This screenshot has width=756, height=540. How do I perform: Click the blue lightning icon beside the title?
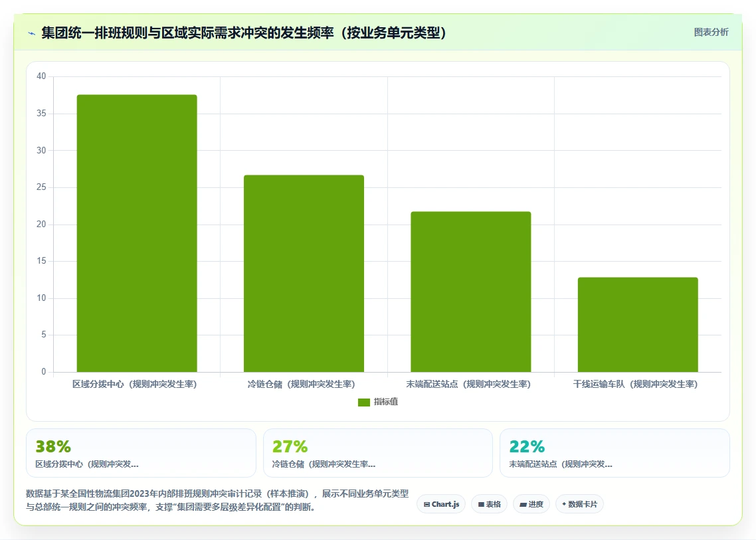(32, 33)
